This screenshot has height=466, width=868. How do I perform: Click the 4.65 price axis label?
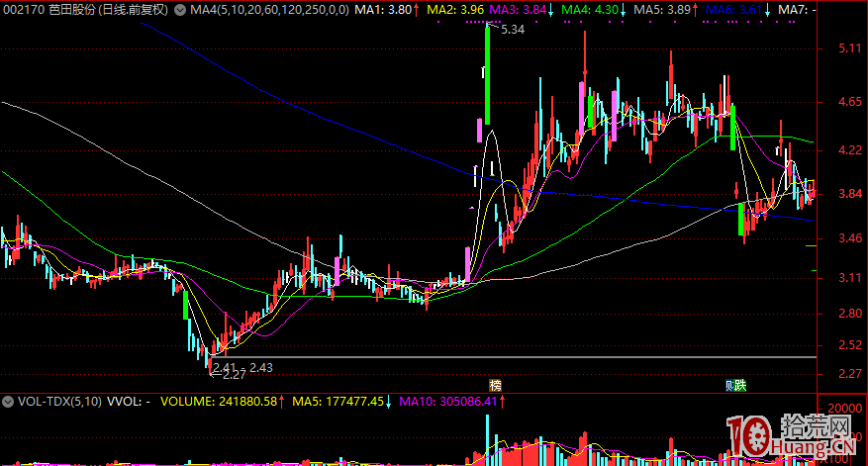(850, 102)
